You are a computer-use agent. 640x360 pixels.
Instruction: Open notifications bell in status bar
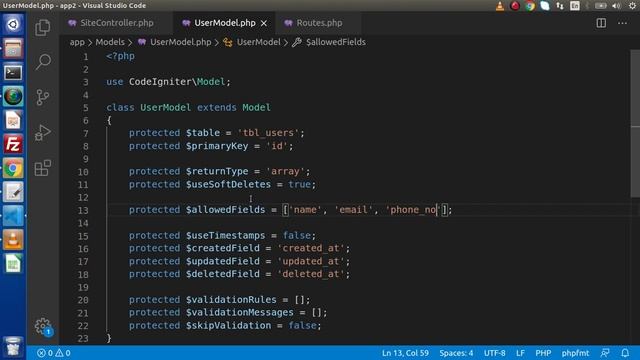pos(625,353)
